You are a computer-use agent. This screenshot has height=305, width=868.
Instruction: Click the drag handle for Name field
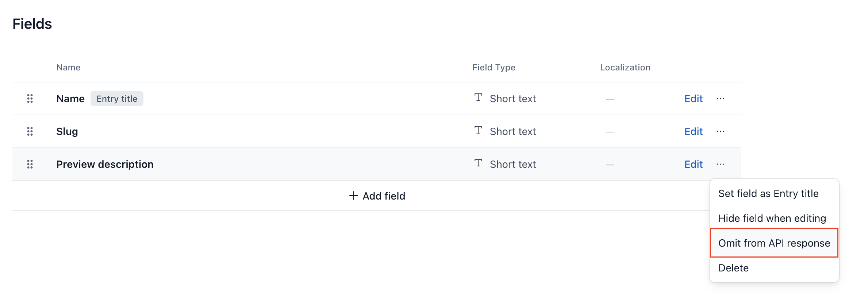(x=30, y=99)
